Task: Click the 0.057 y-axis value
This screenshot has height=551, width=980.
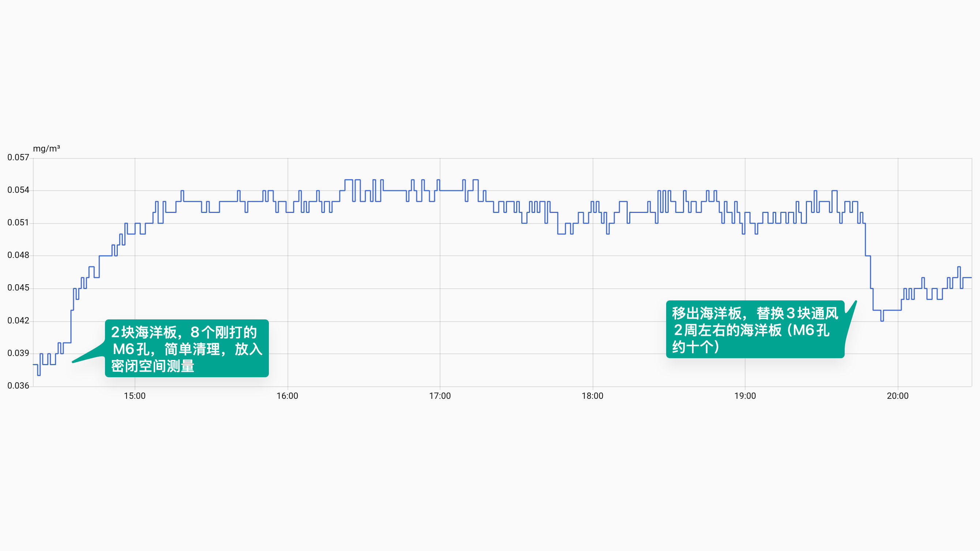Action: [x=18, y=158]
